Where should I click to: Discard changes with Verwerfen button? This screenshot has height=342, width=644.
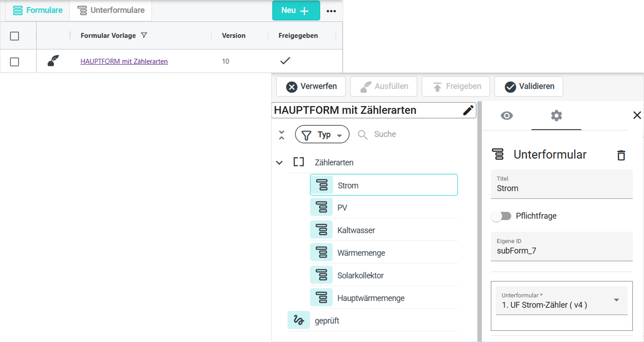coord(311,86)
